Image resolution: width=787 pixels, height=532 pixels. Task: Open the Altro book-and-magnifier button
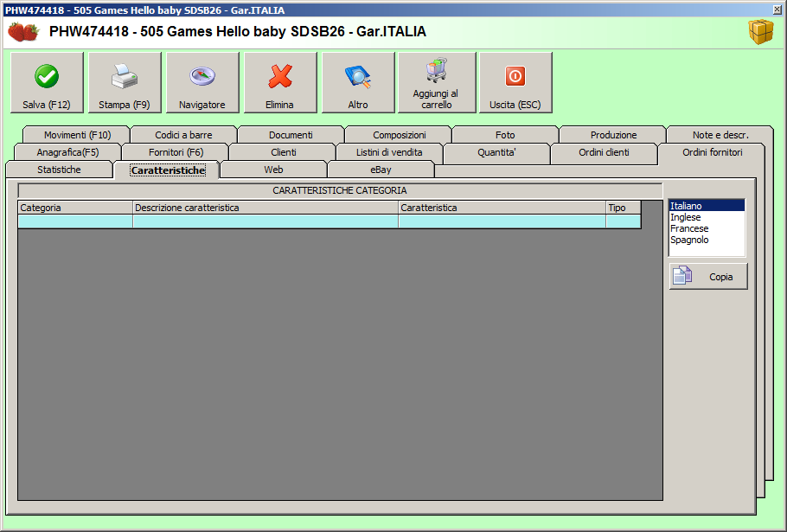pyautogui.click(x=358, y=82)
